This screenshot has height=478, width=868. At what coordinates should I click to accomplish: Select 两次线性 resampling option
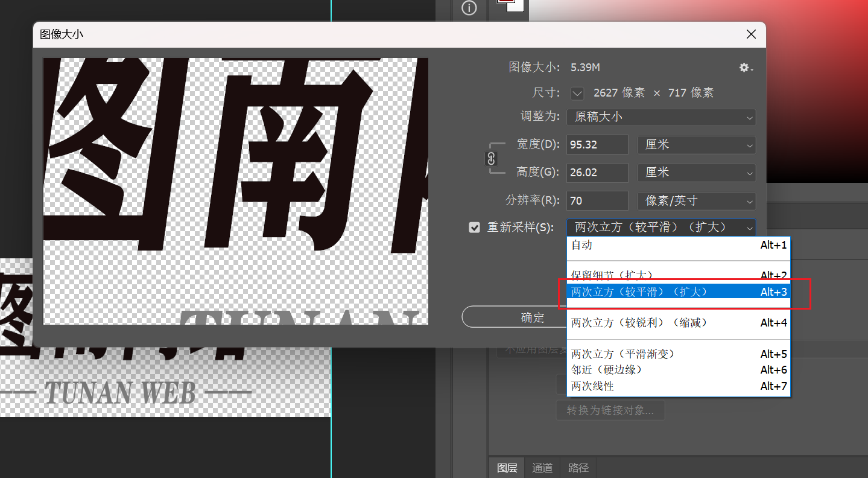679,386
